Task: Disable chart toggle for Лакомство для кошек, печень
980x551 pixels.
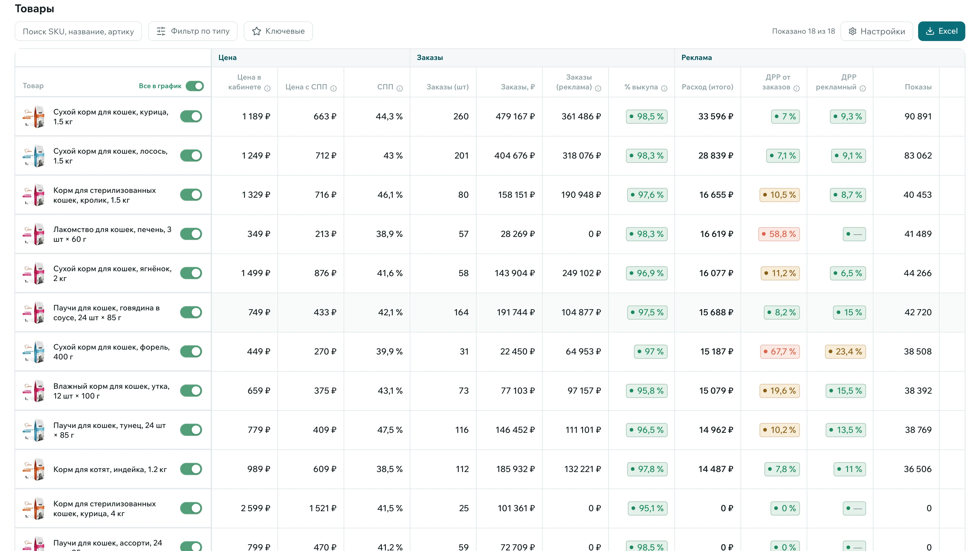Action: [x=191, y=234]
